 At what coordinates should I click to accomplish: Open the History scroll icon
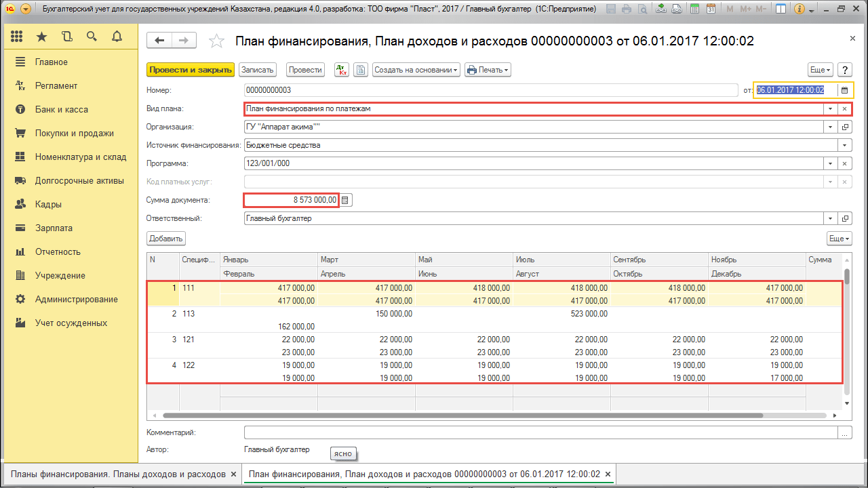coord(66,37)
